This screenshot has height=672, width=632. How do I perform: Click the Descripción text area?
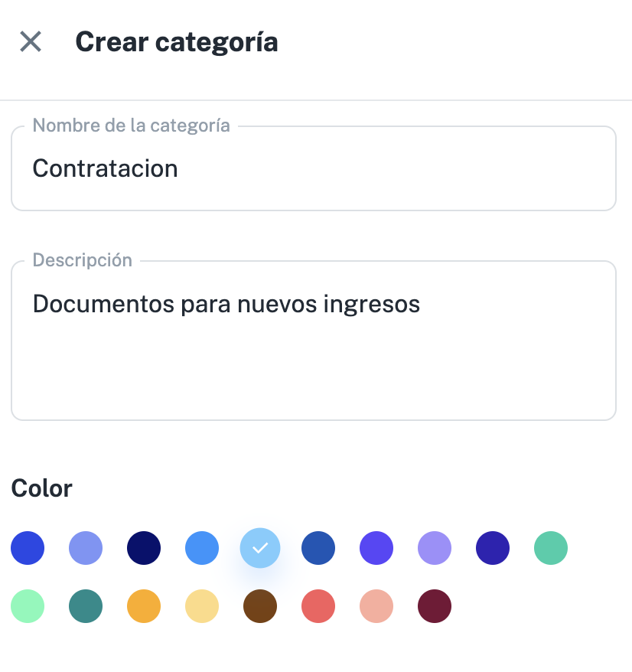pyautogui.click(x=314, y=344)
